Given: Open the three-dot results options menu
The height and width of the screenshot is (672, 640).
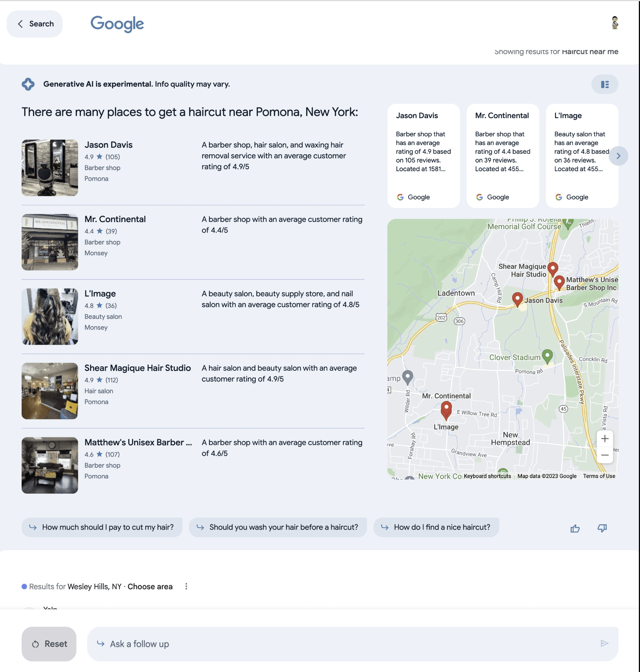Looking at the screenshot, I should (x=186, y=586).
